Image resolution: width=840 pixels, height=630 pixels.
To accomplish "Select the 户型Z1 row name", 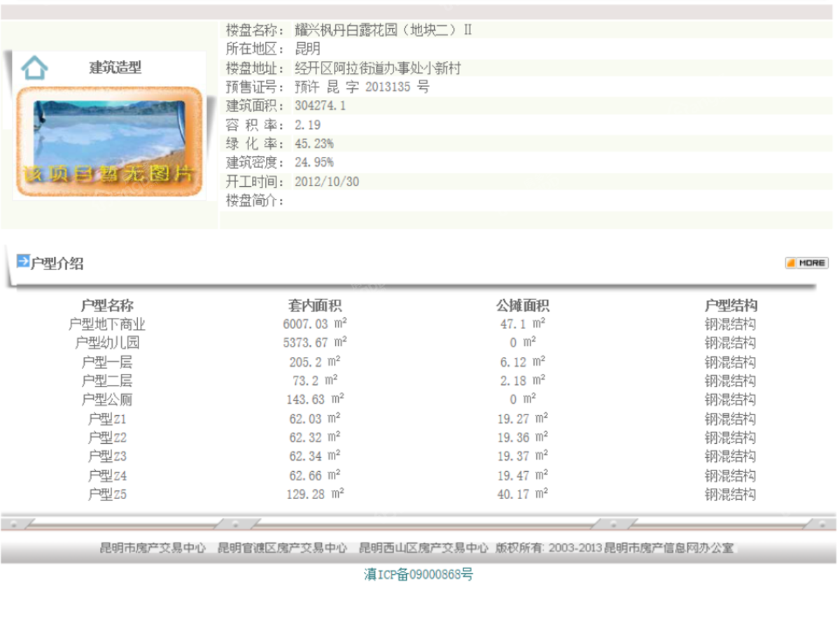I will [107, 419].
